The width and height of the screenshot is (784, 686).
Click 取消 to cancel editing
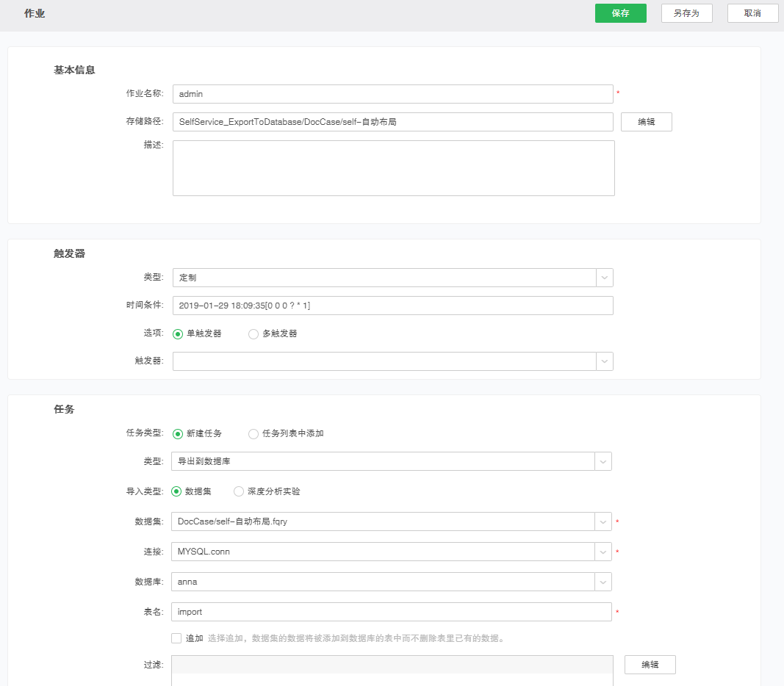point(752,12)
